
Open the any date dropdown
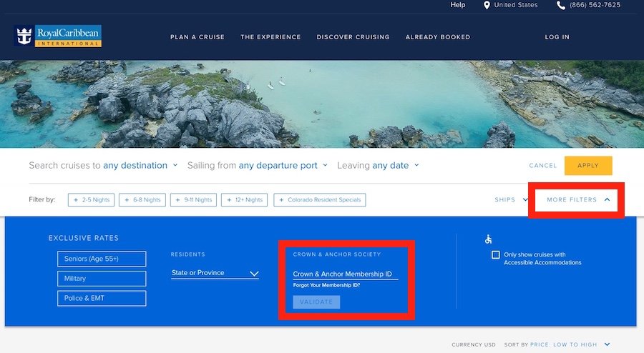[x=396, y=165]
